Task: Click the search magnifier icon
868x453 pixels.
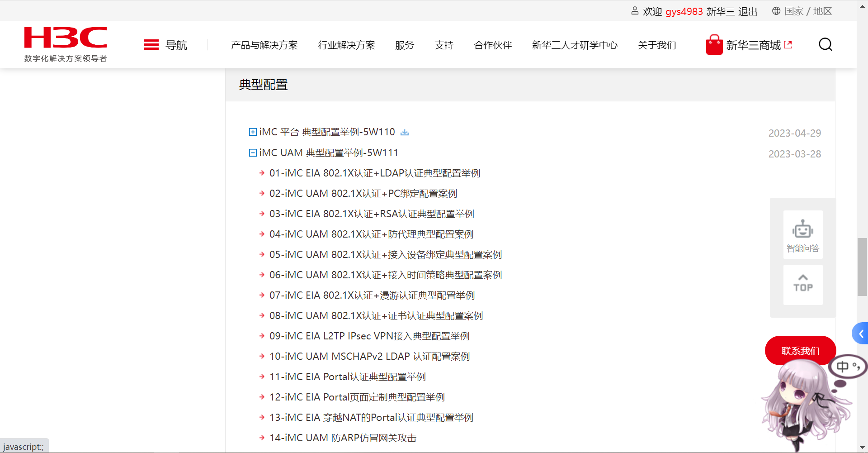Action: (825, 44)
